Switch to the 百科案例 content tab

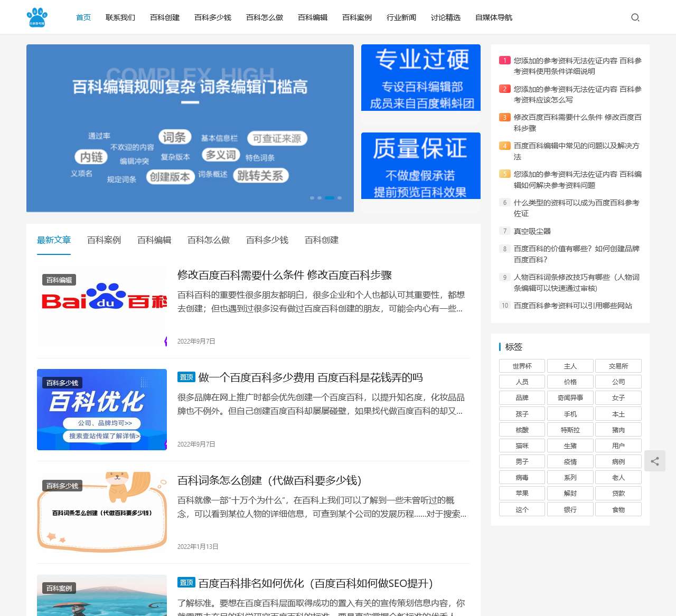pos(104,240)
